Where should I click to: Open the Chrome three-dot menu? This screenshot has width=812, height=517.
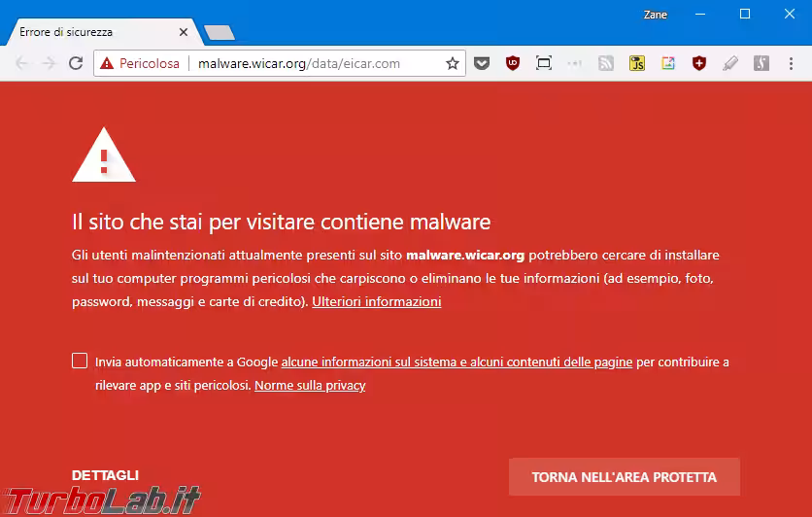pos(791,63)
